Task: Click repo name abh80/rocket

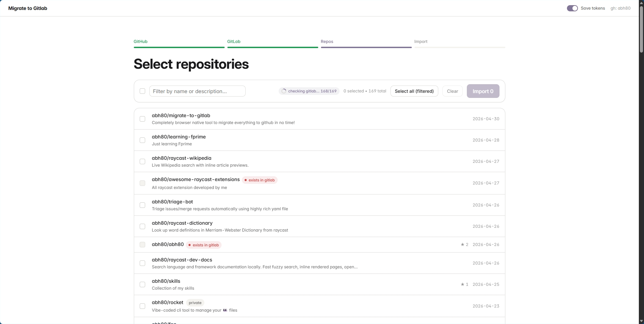Action: point(168,302)
